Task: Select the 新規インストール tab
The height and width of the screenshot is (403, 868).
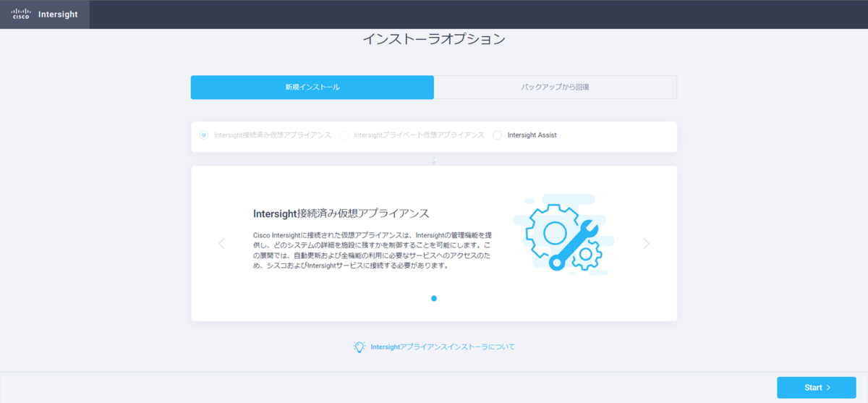Action: 312,88
